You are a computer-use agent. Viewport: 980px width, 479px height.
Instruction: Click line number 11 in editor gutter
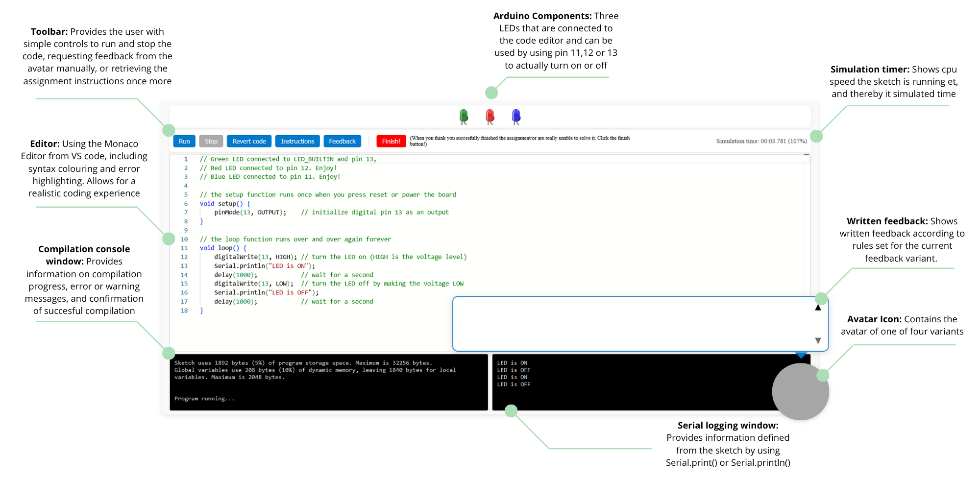coord(184,248)
